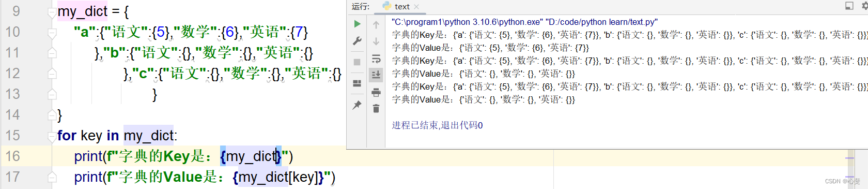This screenshot has width=868, height=189.
Task: Click the python.exe command line in console
Action: pyautogui.click(x=524, y=22)
